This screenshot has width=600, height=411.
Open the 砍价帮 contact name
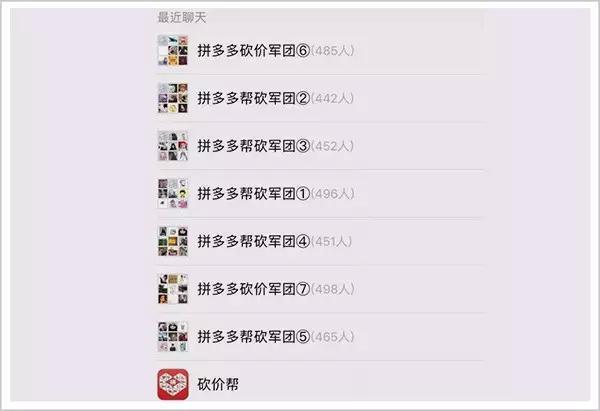click(218, 385)
